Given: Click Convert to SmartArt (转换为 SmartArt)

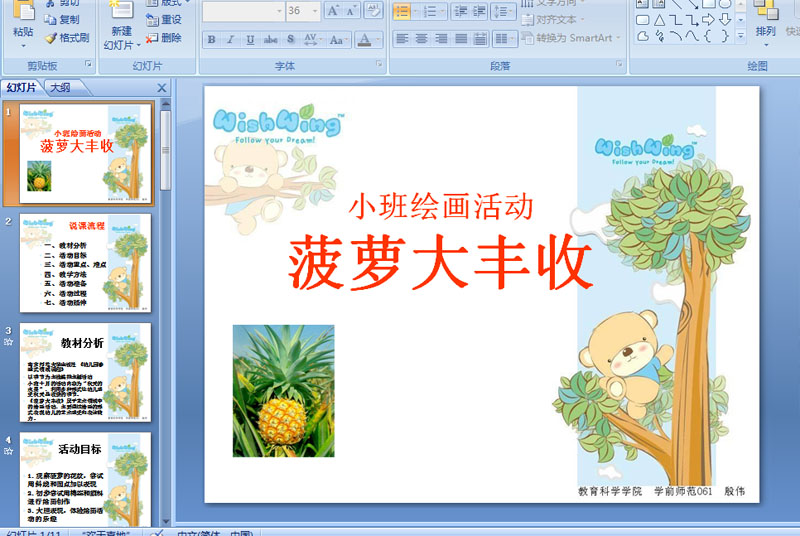Looking at the screenshot, I should (571, 38).
